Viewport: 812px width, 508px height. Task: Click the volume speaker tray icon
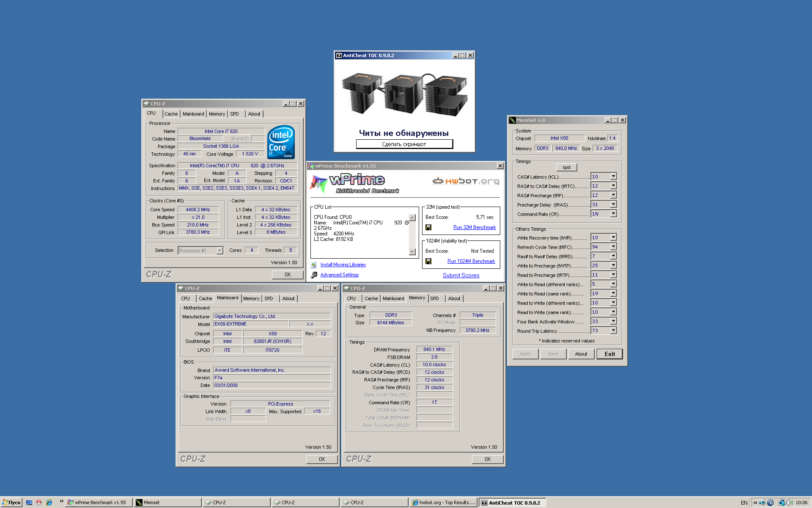coord(789,502)
